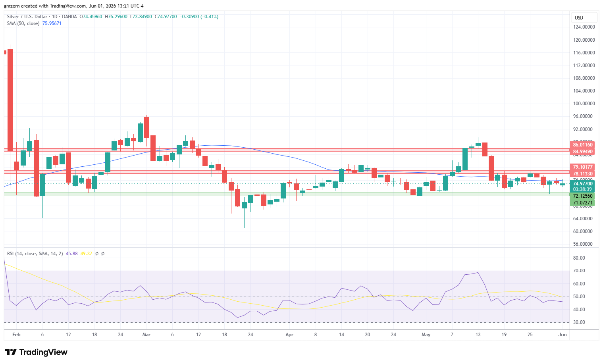Image resolution: width=603 pixels, height=364 pixels.
Task: Click the change value −0.30900 (−0.41%)
Action: (x=199, y=17)
